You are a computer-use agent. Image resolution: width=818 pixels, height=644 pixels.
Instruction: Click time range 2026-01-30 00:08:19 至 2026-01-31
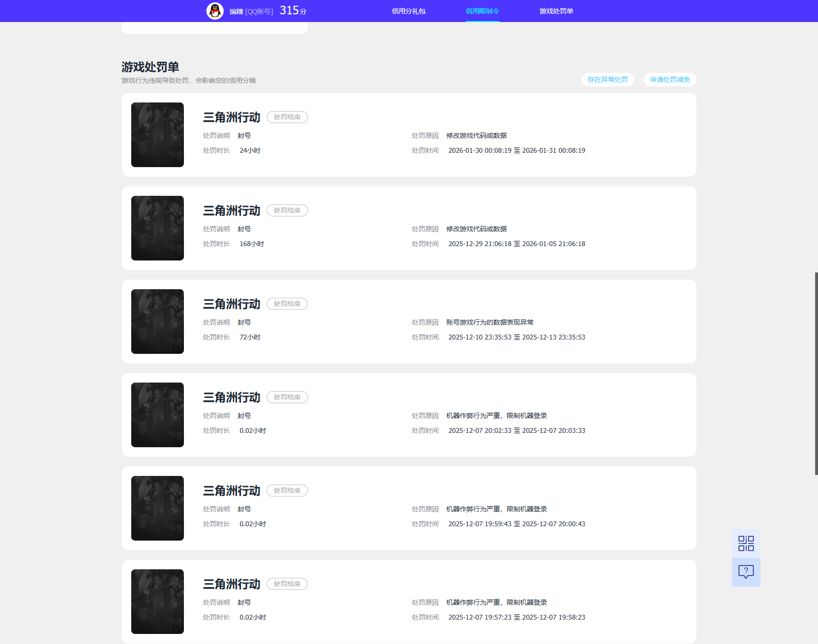(517, 150)
